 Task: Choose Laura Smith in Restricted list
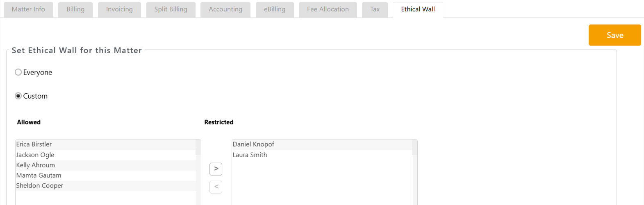tap(250, 155)
